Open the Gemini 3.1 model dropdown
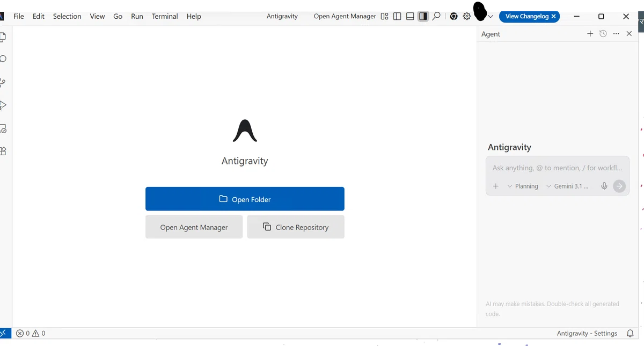 tap(567, 186)
